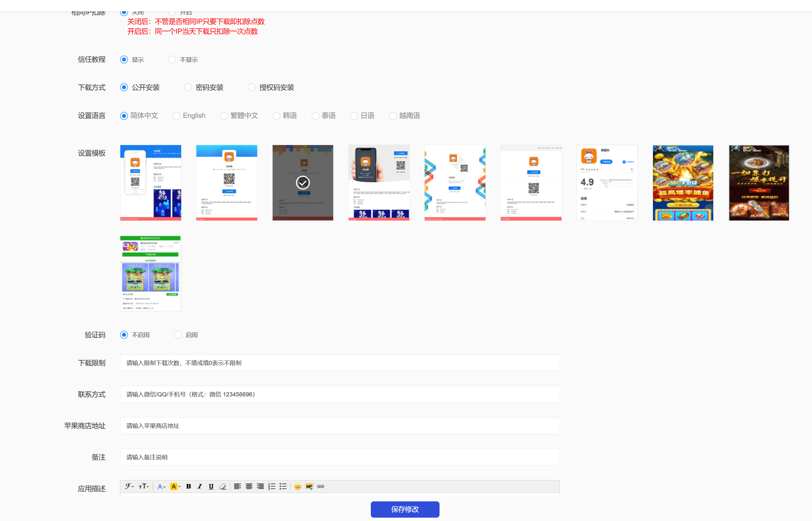Open the text color picker dropdown
The height and width of the screenshot is (521, 812).
(x=161, y=486)
